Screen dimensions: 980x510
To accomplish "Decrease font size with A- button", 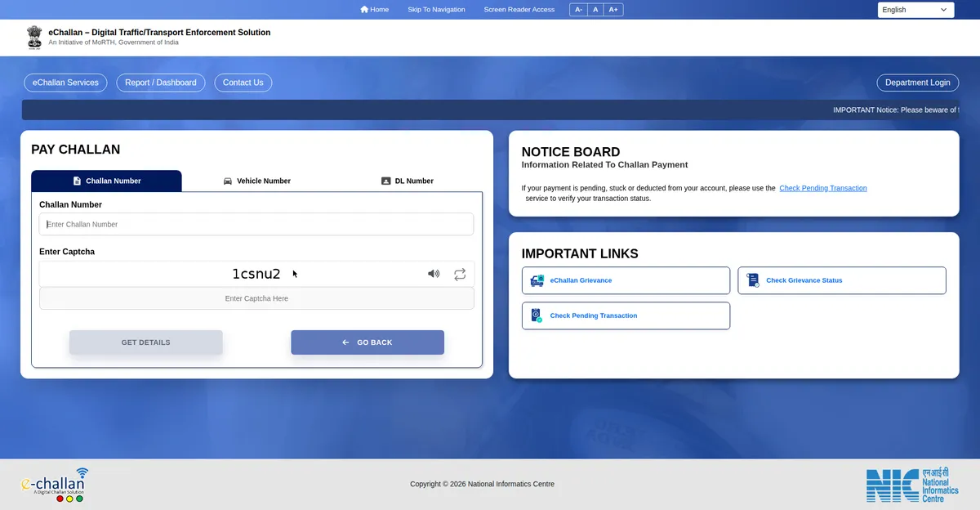I will click(x=578, y=10).
